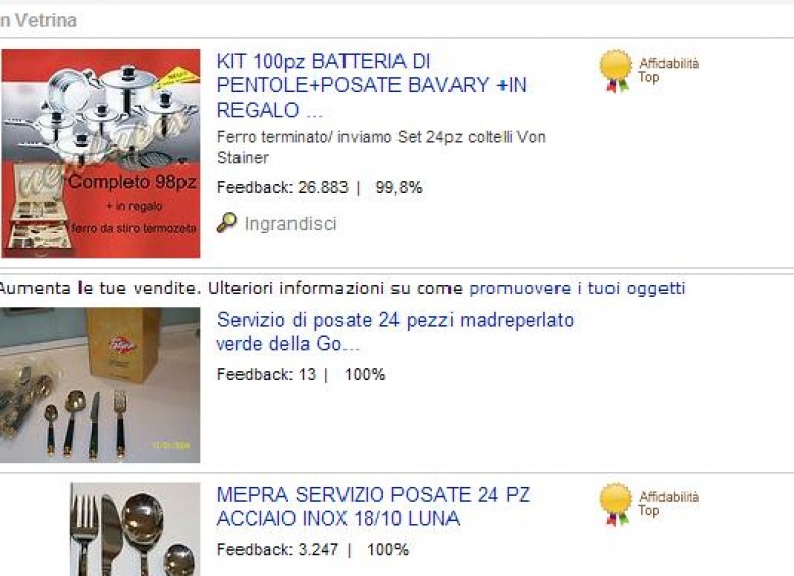Click the magnifying glass enlarge icon

(x=226, y=222)
